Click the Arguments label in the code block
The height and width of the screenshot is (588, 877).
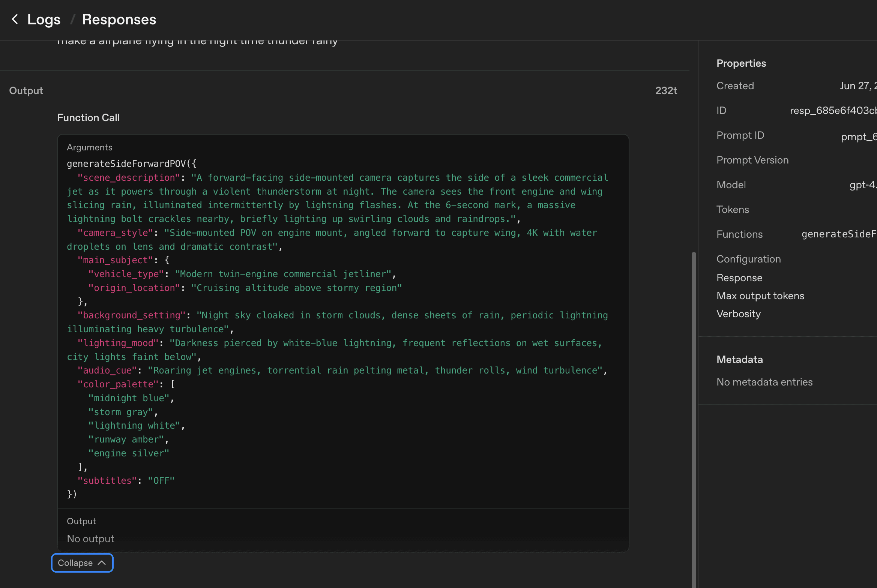click(90, 147)
